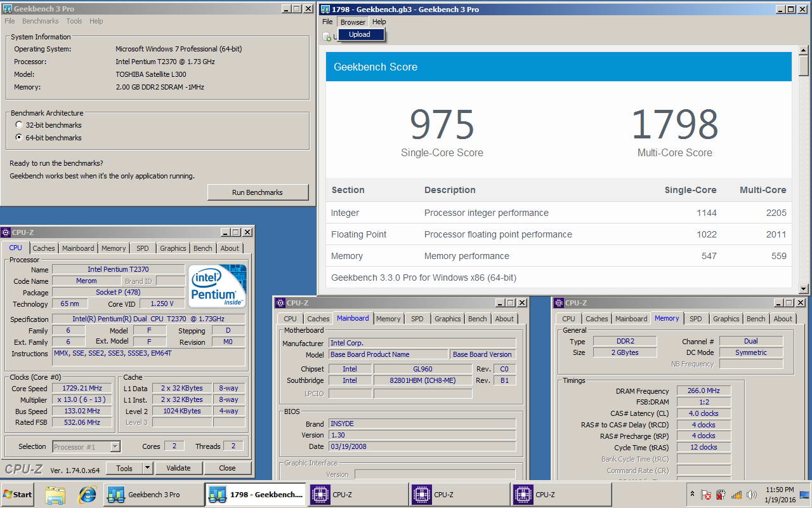
Task: Open Tools menu in Geekbench 3 Pro window
Action: click(74, 21)
